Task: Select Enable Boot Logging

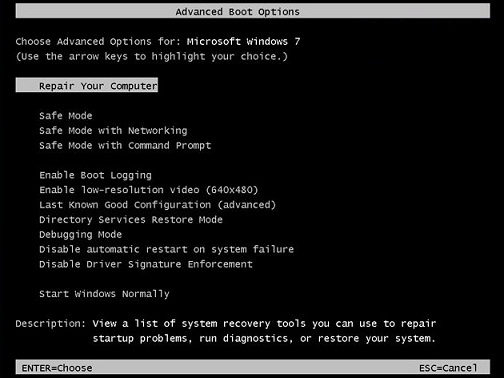Action: (x=95, y=175)
